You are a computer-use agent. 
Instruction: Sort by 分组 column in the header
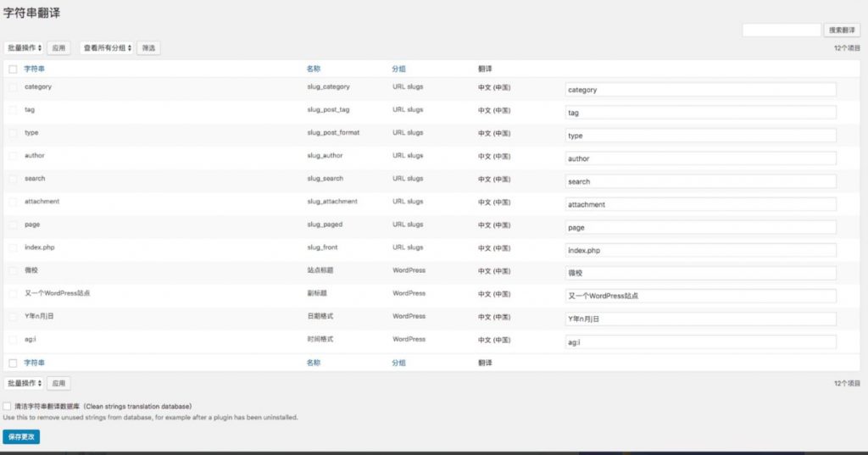pos(398,69)
